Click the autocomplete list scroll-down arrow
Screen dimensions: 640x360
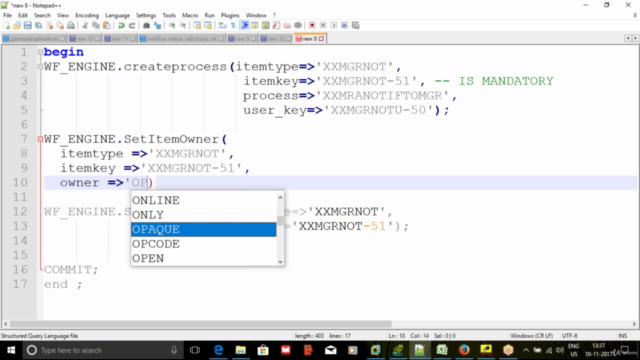[280, 262]
